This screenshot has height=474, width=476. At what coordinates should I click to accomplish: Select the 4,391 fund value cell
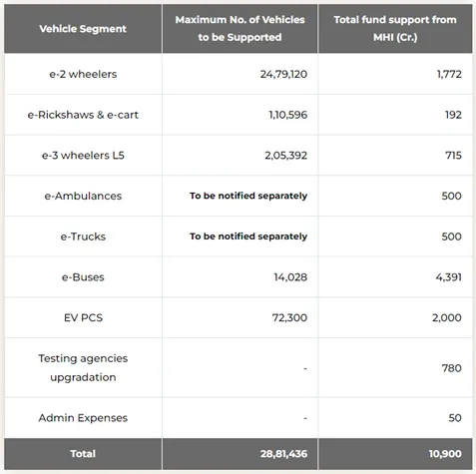[449, 277]
